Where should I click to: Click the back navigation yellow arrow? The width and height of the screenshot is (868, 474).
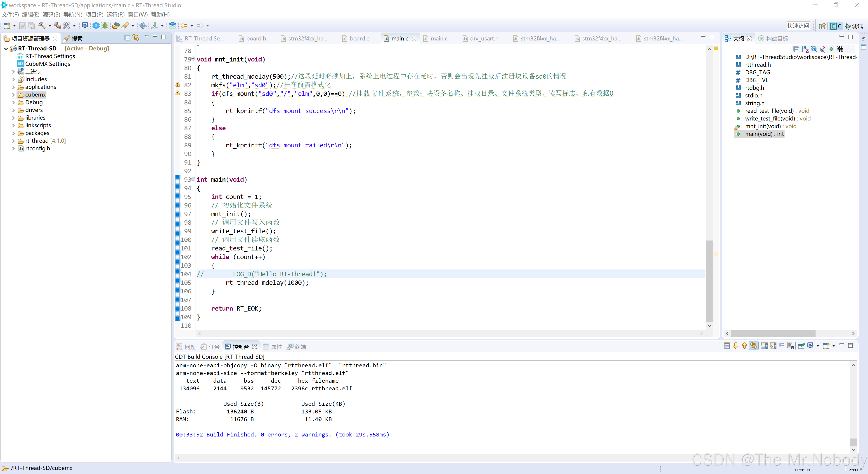[184, 26]
